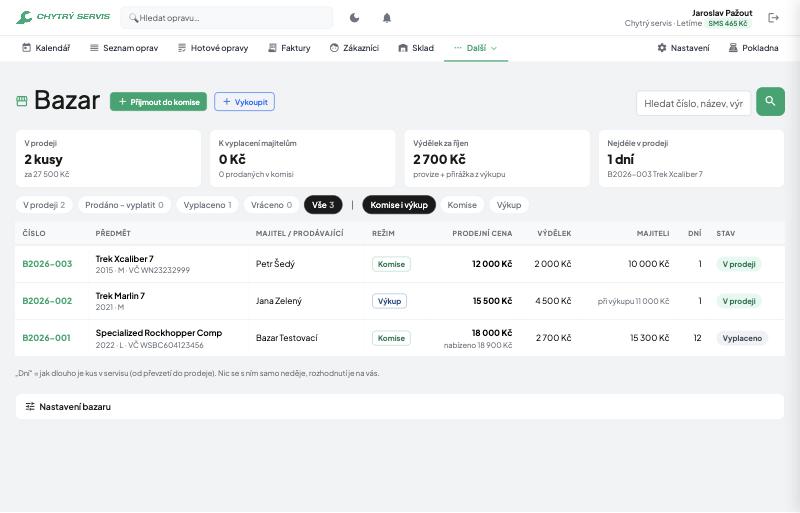Go to Faktury tab
Viewport: 800px width, 513px height.
tap(289, 48)
